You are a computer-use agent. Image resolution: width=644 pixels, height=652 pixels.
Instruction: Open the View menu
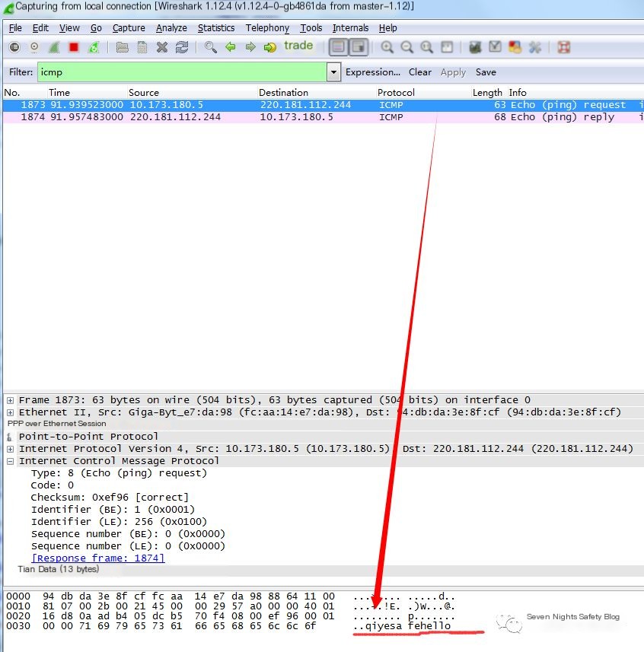69,28
